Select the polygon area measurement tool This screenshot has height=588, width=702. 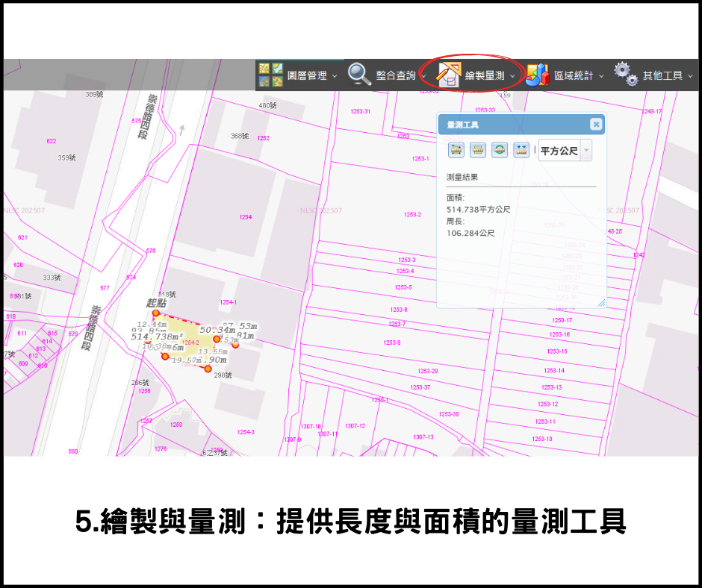(x=456, y=150)
